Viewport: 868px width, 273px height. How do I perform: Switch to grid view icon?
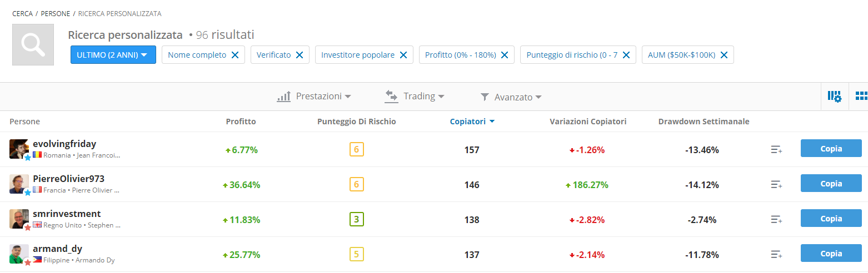click(x=861, y=96)
